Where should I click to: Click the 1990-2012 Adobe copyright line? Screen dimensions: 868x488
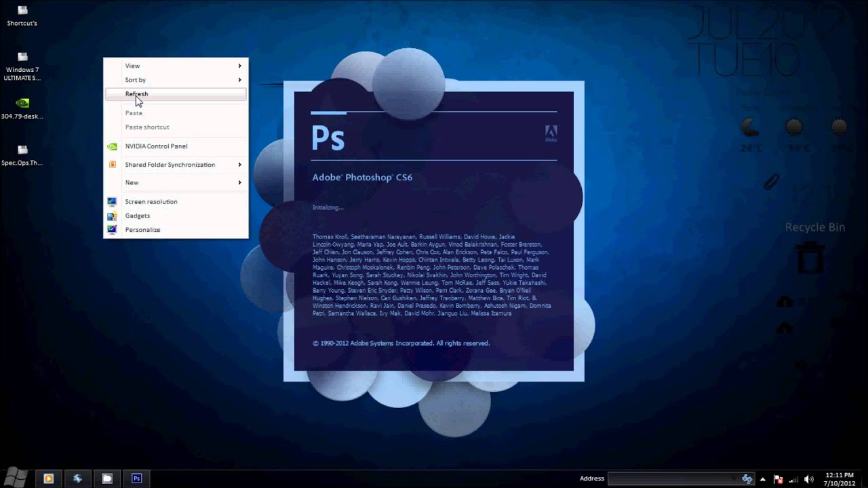click(401, 344)
